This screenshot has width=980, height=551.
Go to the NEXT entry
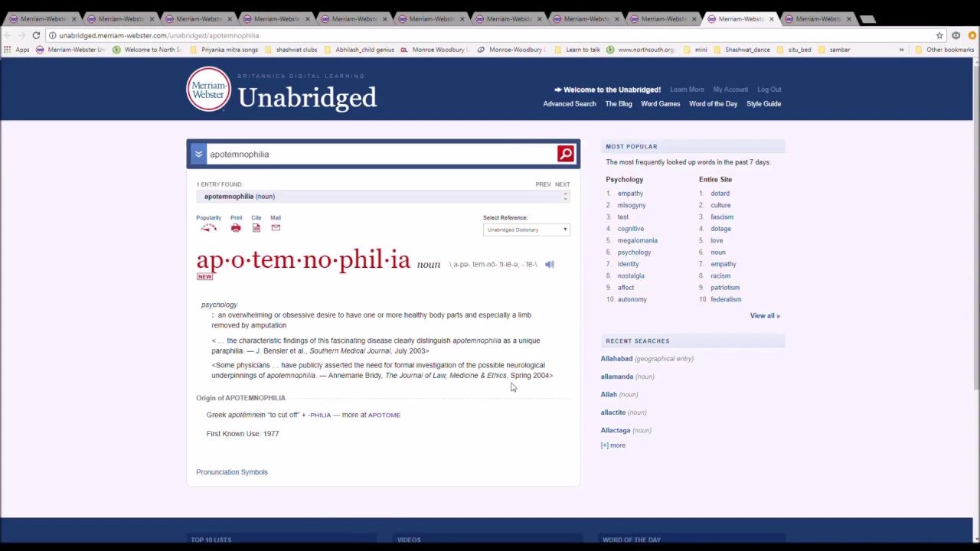562,184
